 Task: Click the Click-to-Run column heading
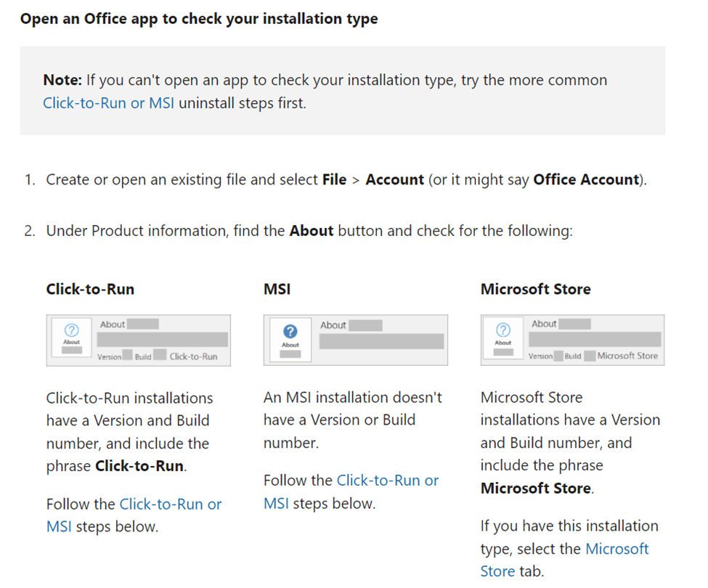[90, 289]
